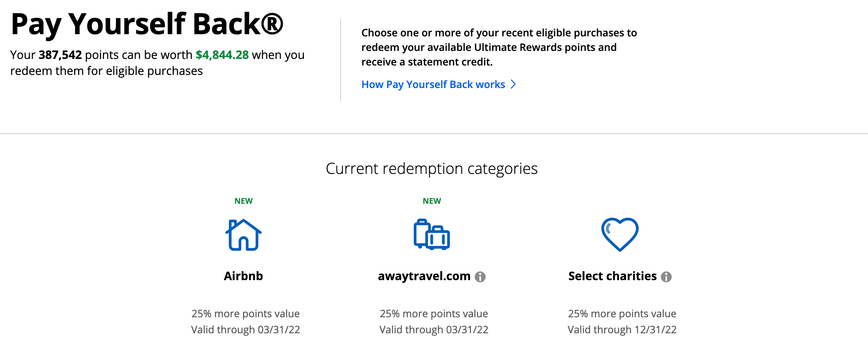Screen dimensions: 868x350
Task: Click the Select charities heart icon
Action: coord(620,235)
